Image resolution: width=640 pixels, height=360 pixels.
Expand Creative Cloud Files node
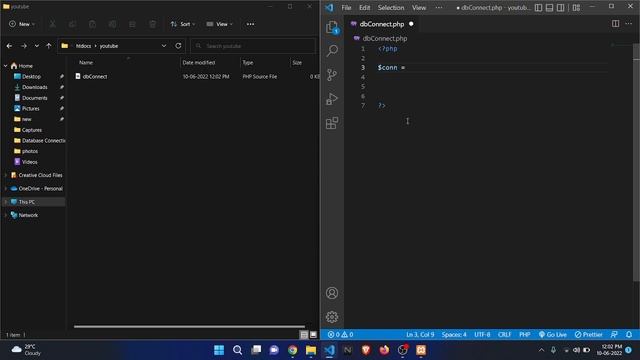coord(6,175)
